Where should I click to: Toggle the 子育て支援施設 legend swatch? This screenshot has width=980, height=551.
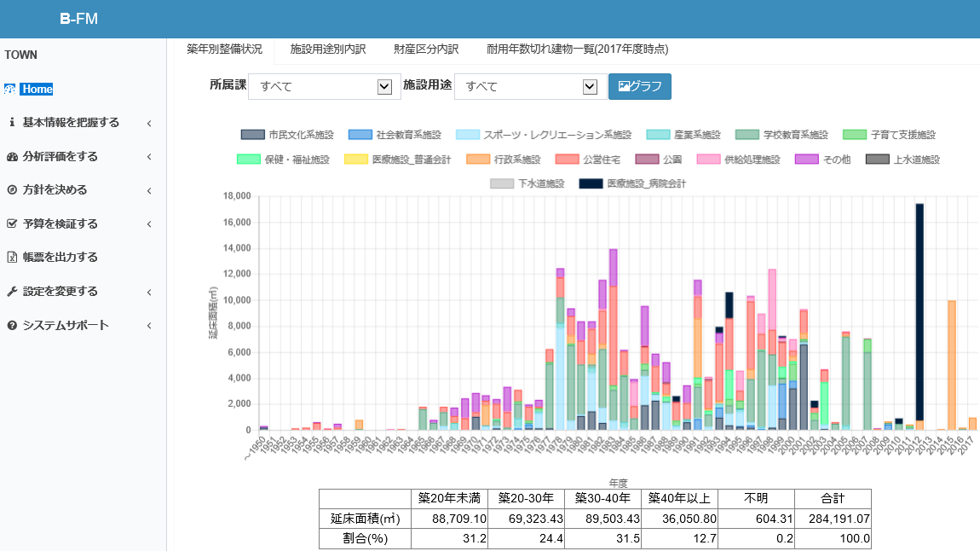click(855, 135)
